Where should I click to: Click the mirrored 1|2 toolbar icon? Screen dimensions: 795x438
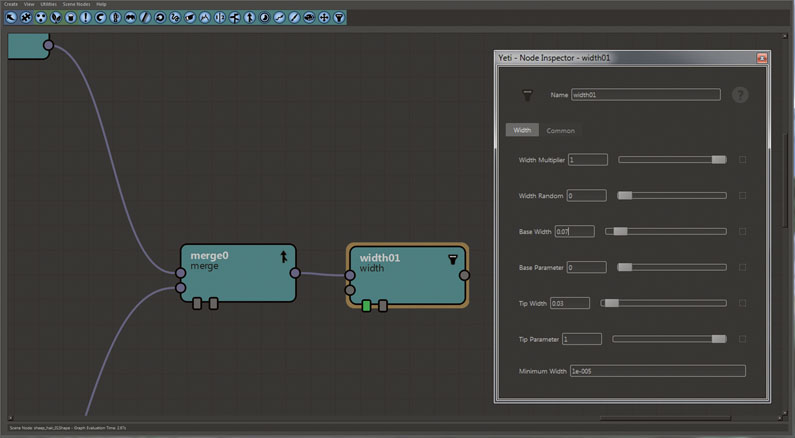click(x=220, y=18)
